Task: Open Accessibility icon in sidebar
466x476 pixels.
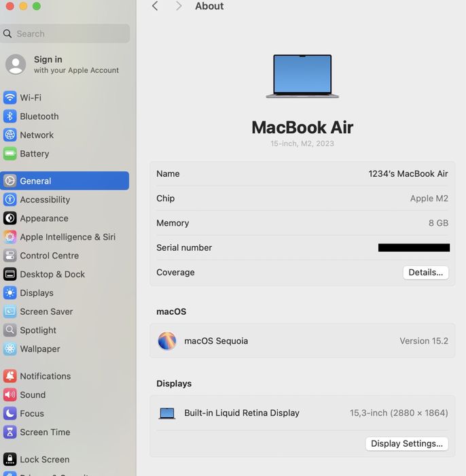Action: coord(10,200)
